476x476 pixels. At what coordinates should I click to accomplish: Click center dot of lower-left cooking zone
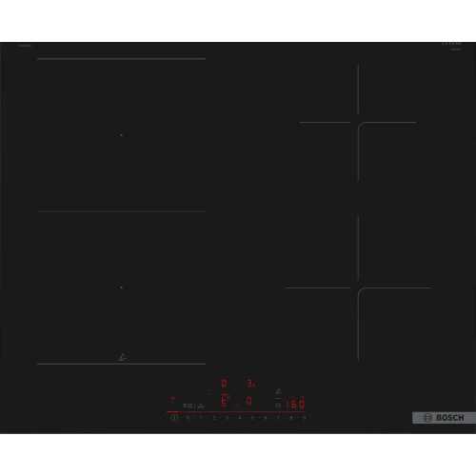coord(121,288)
